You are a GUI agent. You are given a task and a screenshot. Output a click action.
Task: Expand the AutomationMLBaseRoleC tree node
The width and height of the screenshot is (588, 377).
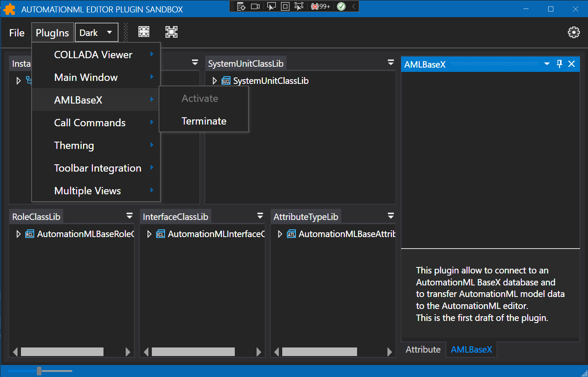[x=18, y=234]
